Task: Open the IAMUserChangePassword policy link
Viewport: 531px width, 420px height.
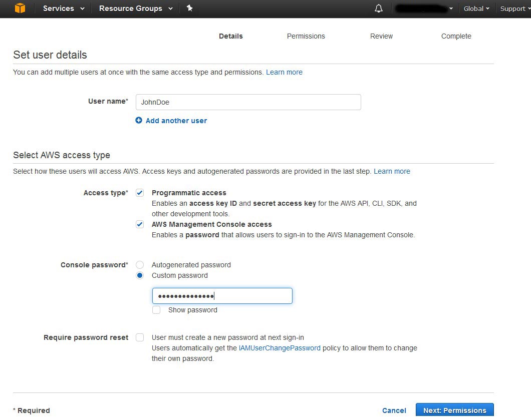Action: (280, 348)
